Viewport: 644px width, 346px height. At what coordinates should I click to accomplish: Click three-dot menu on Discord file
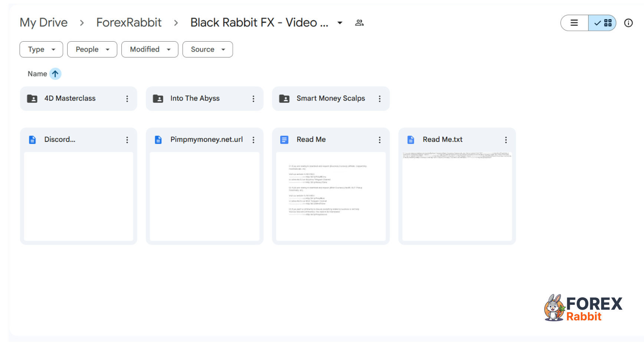(127, 140)
